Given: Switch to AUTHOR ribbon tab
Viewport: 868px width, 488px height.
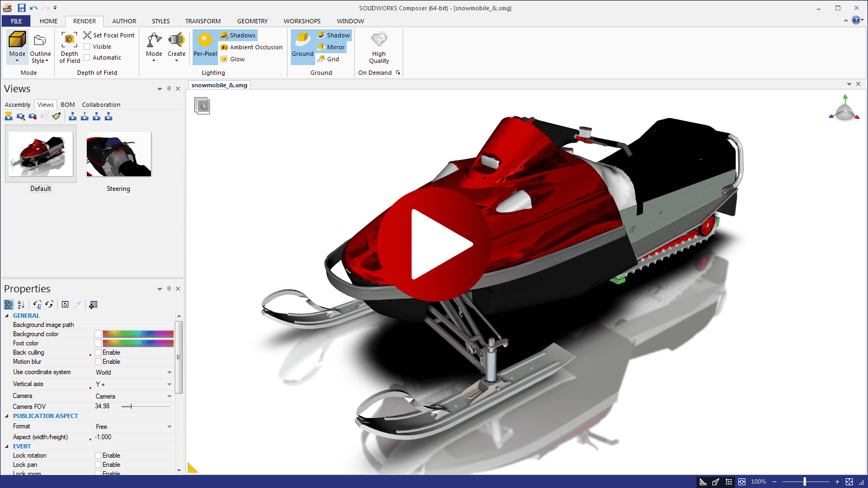Looking at the screenshot, I should coord(124,21).
